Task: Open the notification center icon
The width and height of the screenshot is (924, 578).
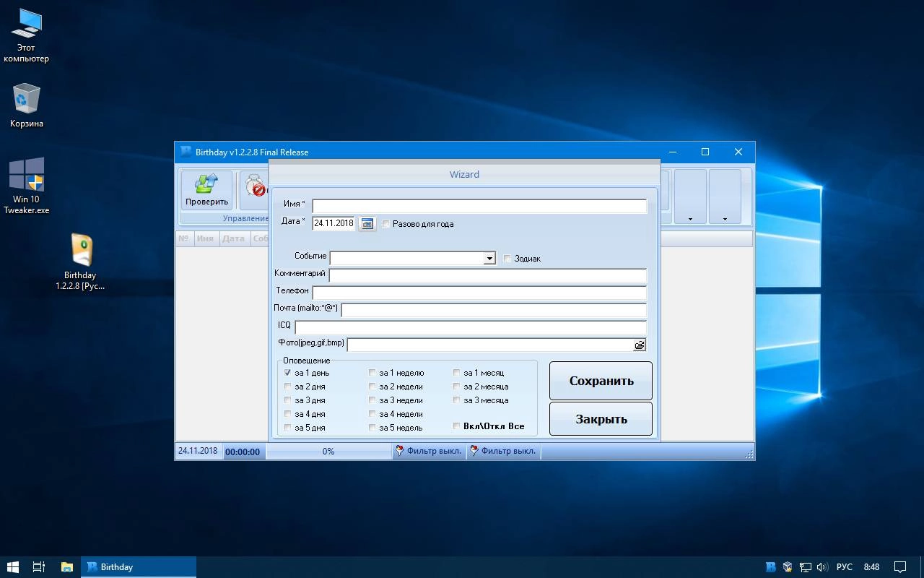Action: (x=900, y=567)
